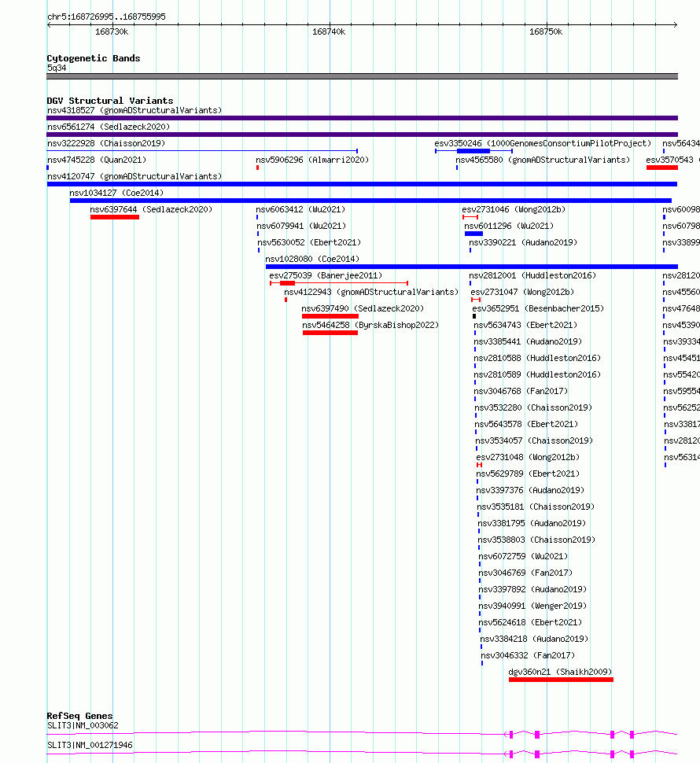Click nsv4122943 gnomADStructuralVariants label
This screenshot has height=763, width=700.
pos(371,293)
